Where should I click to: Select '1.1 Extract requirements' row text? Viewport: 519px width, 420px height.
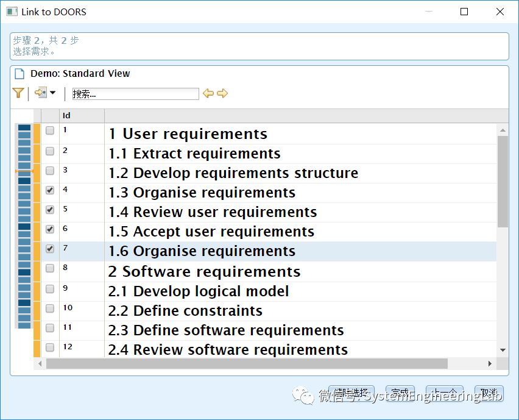tap(195, 154)
